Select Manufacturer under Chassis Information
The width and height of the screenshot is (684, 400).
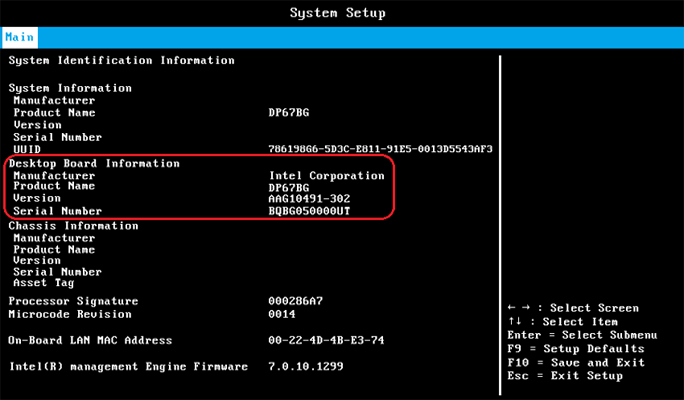(54, 238)
